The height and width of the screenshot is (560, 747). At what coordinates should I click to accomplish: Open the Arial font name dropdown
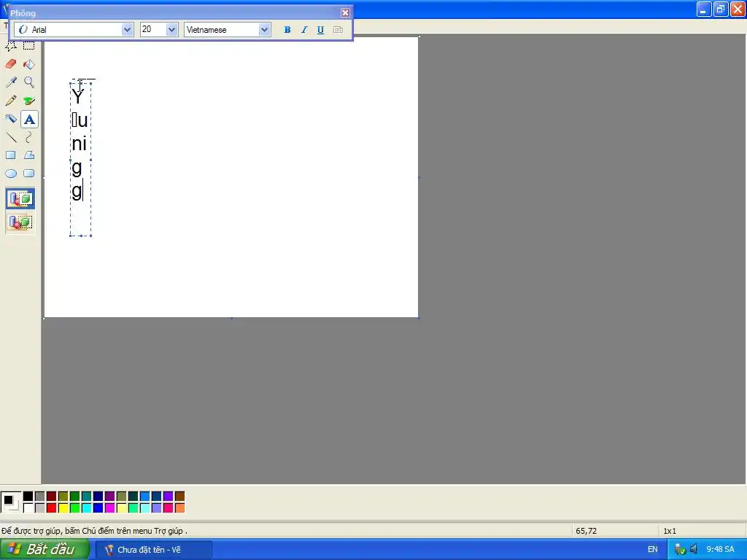127,29
